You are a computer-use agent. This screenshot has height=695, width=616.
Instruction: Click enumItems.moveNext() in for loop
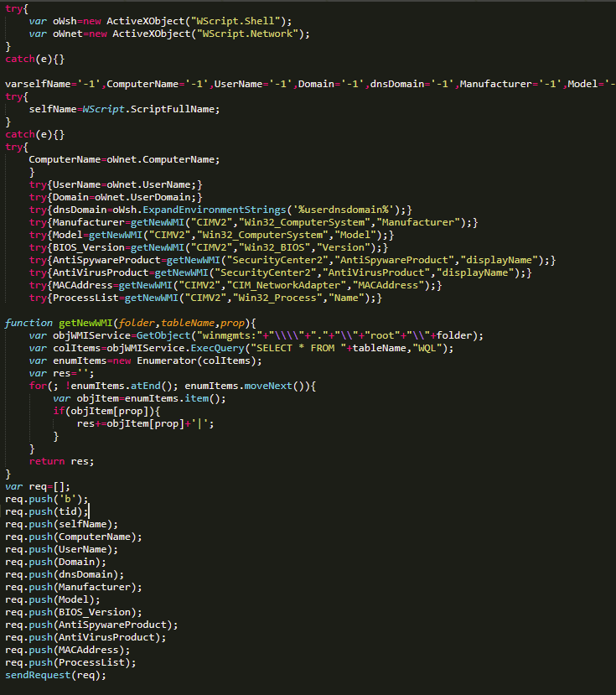coord(244,386)
